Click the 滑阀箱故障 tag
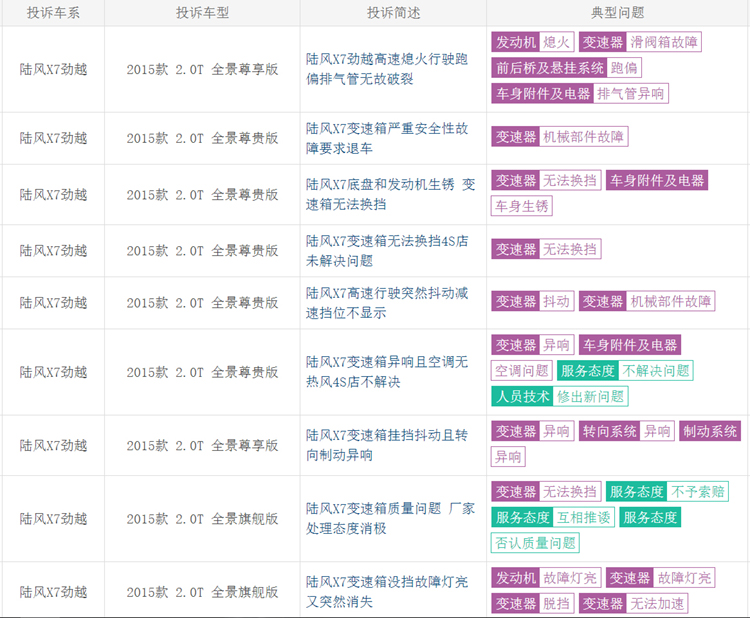 (665, 42)
